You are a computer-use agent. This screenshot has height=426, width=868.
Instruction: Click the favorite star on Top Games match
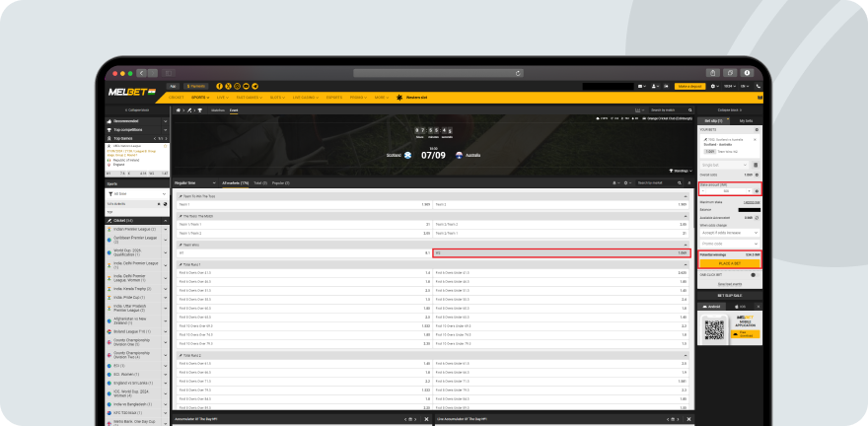165,146
